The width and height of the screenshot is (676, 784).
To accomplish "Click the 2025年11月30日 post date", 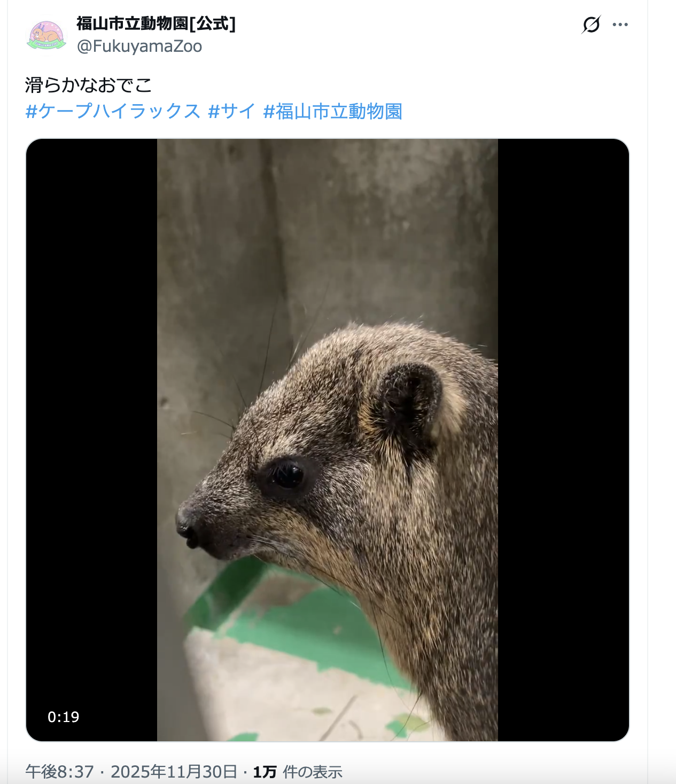I will pos(174,772).
